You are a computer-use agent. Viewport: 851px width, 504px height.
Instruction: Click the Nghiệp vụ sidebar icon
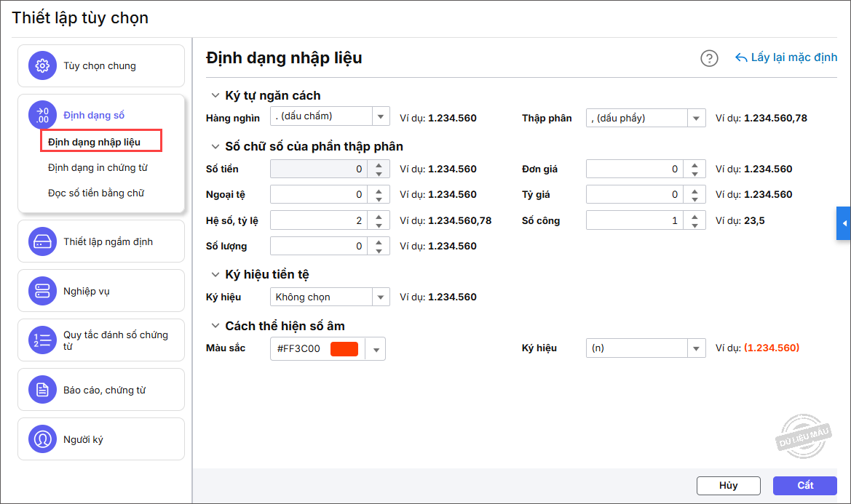tap(42, 291)
